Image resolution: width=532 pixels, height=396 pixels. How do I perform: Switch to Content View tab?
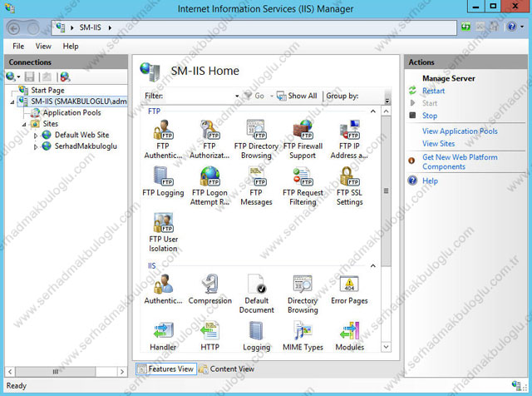point(227,369)
